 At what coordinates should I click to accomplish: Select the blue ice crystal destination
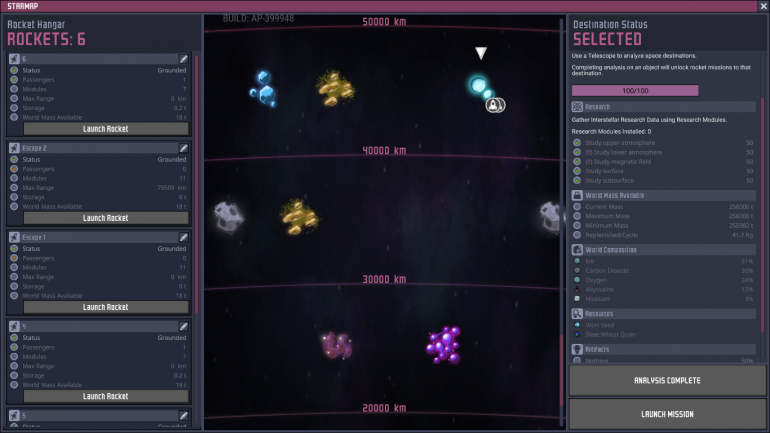(264, 89)
